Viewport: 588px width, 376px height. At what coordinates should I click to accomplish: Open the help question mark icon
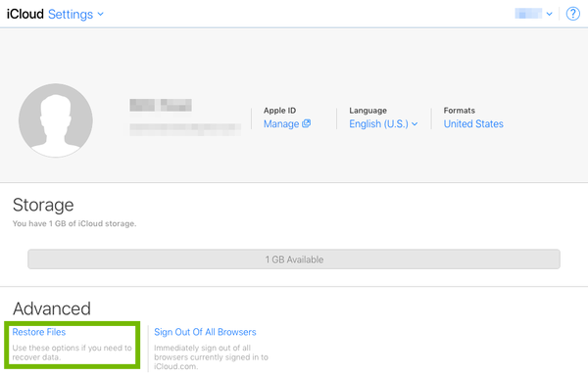(x=572, y=14)
